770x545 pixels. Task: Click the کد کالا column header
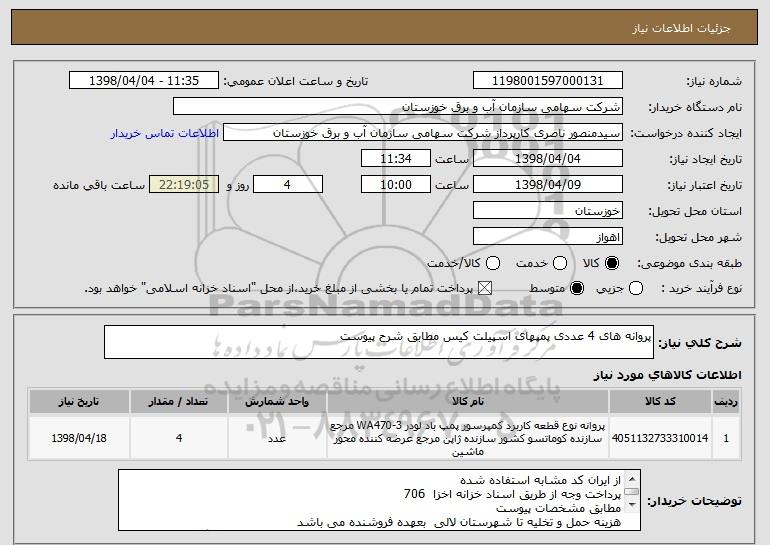point(660,402)
